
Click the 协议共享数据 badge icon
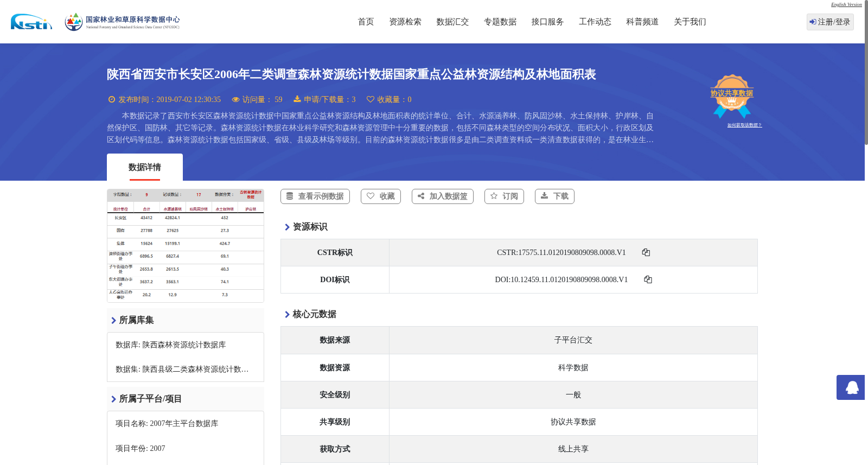(732, 96)
